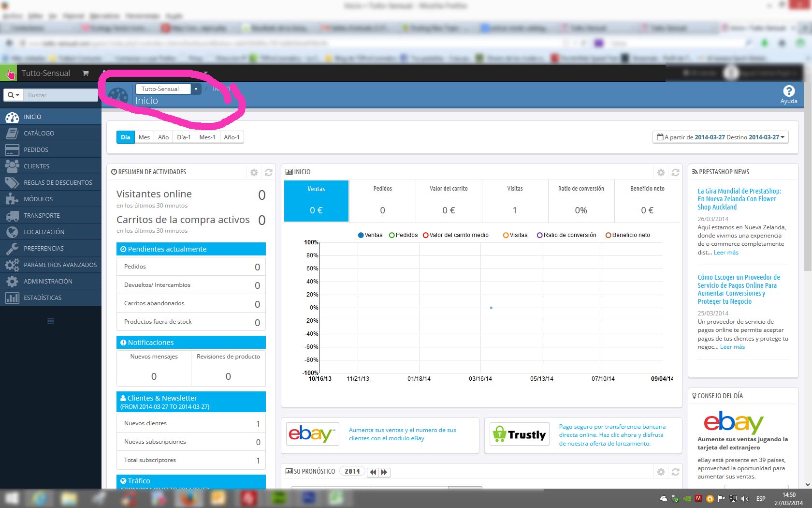Select the Pedidos metric tile

pyautogui.click(x=382, y=201)
